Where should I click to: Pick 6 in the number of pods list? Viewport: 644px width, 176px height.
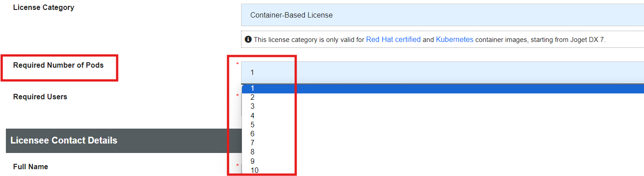443,134
